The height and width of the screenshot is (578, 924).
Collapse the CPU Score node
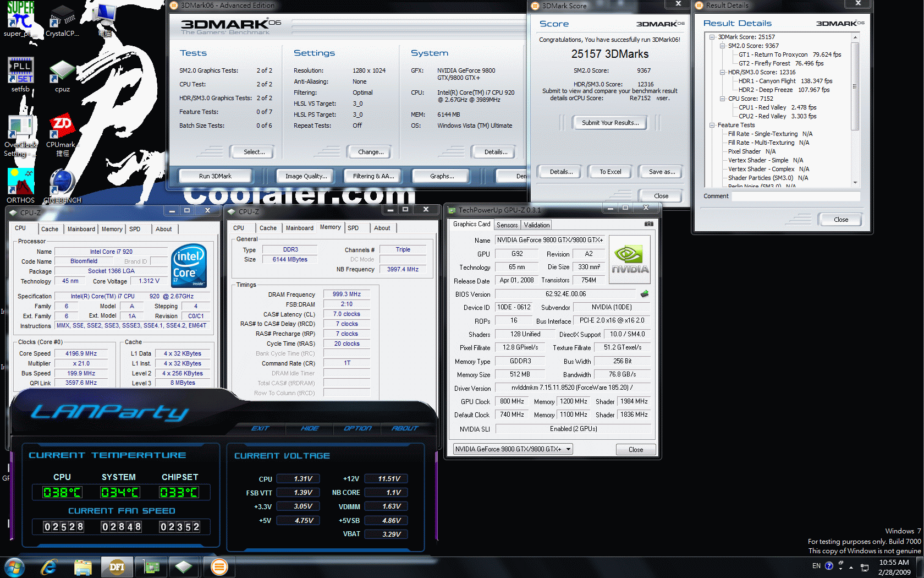[x=723, y=99]
